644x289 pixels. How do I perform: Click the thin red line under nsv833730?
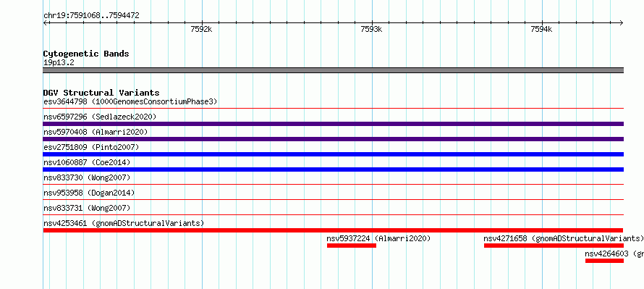tap(334, 185)
